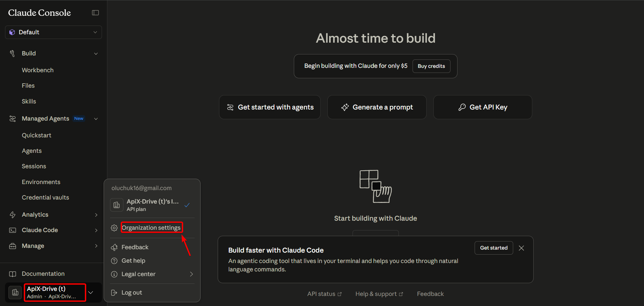The image size is (644, 306).
Task: Open Skills in the sidebar
Action: click(29, 101)
